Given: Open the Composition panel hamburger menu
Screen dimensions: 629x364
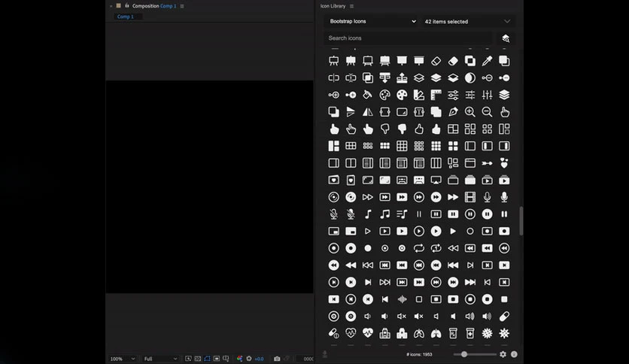Looking at the screenshot, I should click(182, 6).
